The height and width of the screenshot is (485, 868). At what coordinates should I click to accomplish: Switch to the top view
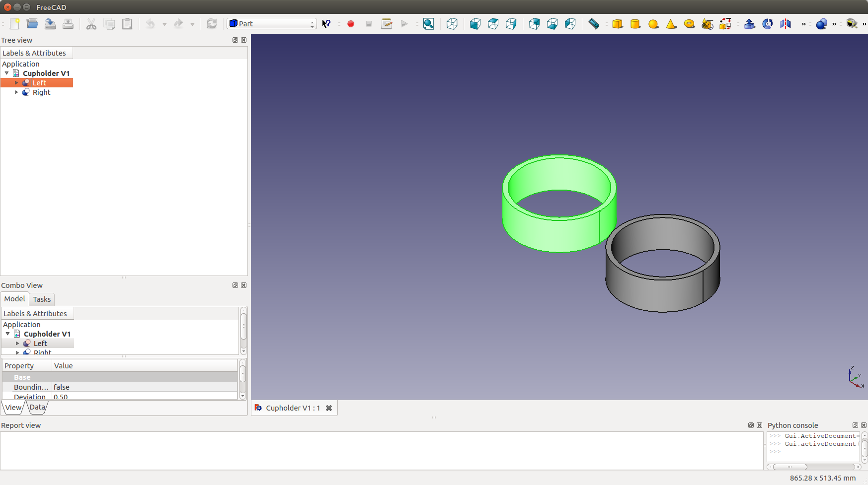click(493, 24)
